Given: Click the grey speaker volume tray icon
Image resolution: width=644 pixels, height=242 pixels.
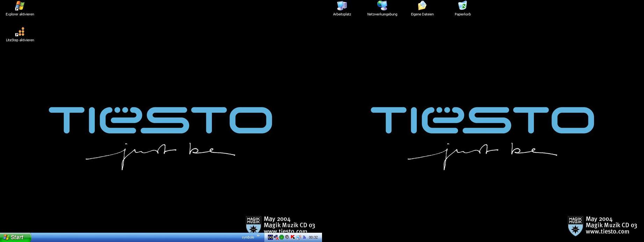Looking at the screenshot, I should click(287, 237).
